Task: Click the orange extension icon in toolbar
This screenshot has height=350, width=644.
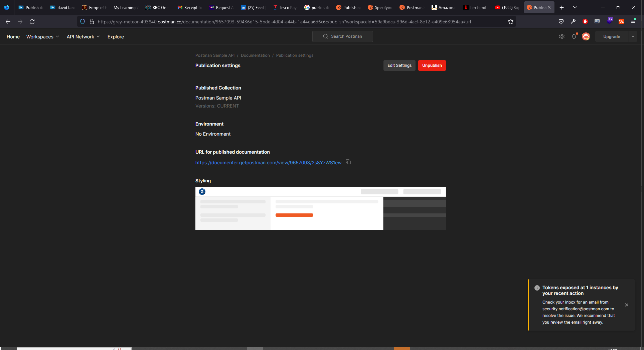Action: (x=621, y=21)
